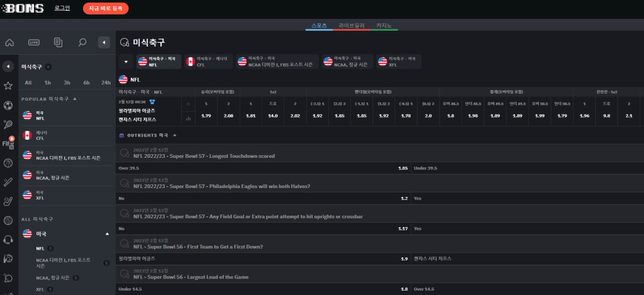Open 필라델피아 이글즈 vs 캔자스 시티 match
The width and height of the screenshot is (644, 295).
click(136, 116)
